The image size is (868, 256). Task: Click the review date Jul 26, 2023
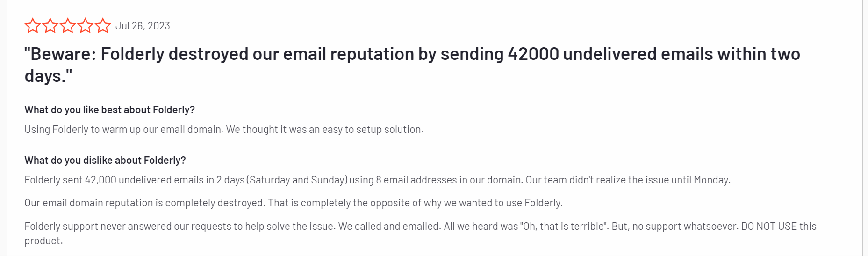coord(143,26)
